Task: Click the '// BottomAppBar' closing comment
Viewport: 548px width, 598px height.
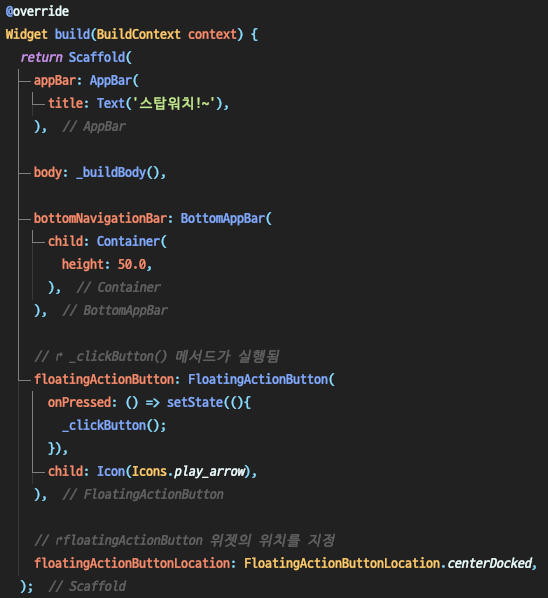Action: [115, 310]
